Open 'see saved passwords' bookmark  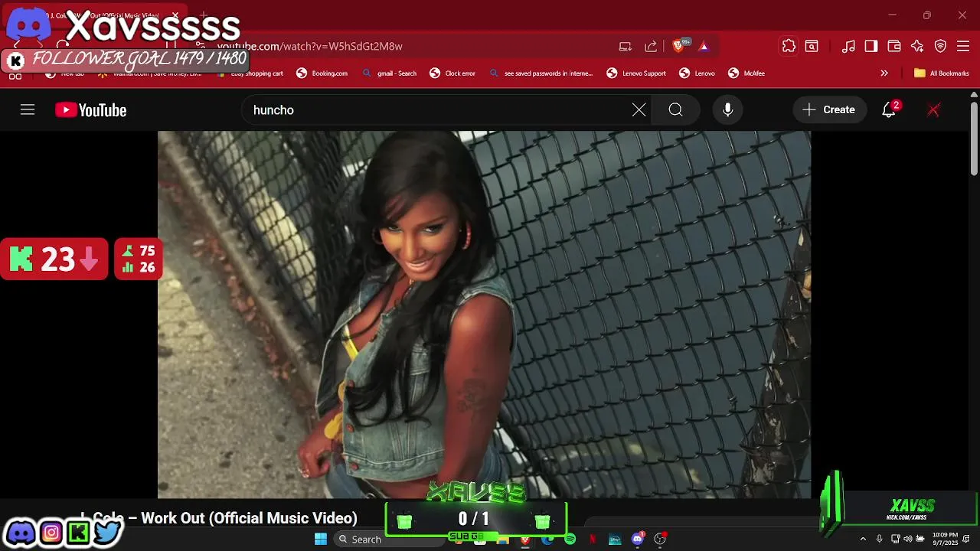point(541,73)
